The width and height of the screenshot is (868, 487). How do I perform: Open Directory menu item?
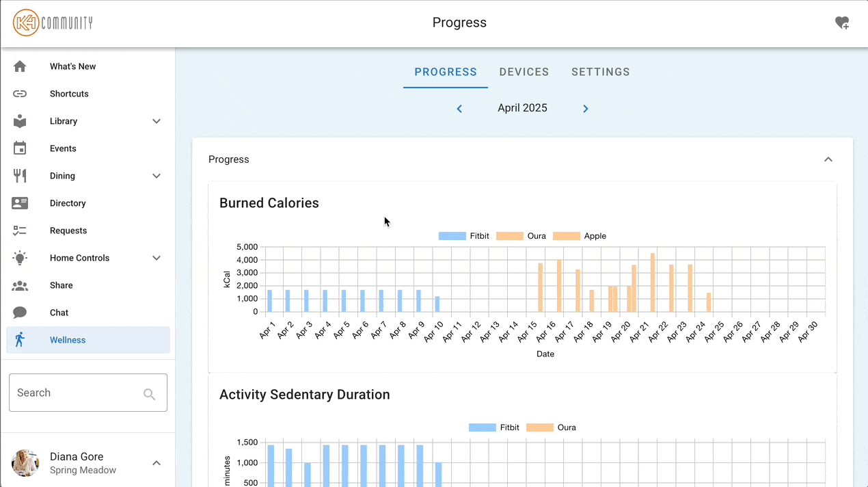pyautogui.click(x=88, y=203)
